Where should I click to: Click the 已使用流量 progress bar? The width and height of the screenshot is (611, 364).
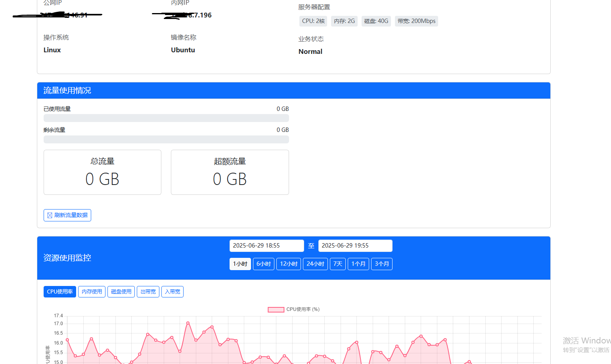tap(166, 118)
